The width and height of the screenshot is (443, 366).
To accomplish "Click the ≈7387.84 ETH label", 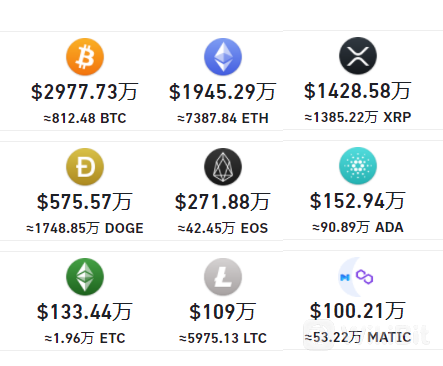I will [223, 118].
